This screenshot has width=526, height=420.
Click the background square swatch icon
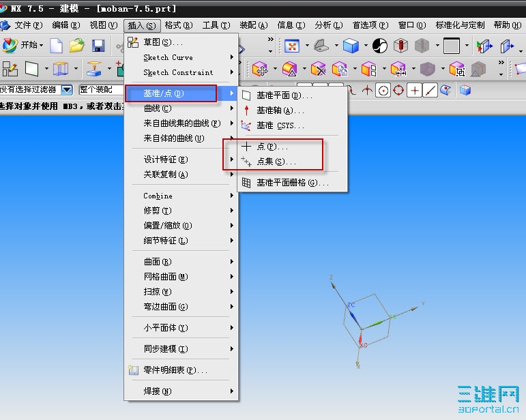pyautogui.click(x=452, y=46)
